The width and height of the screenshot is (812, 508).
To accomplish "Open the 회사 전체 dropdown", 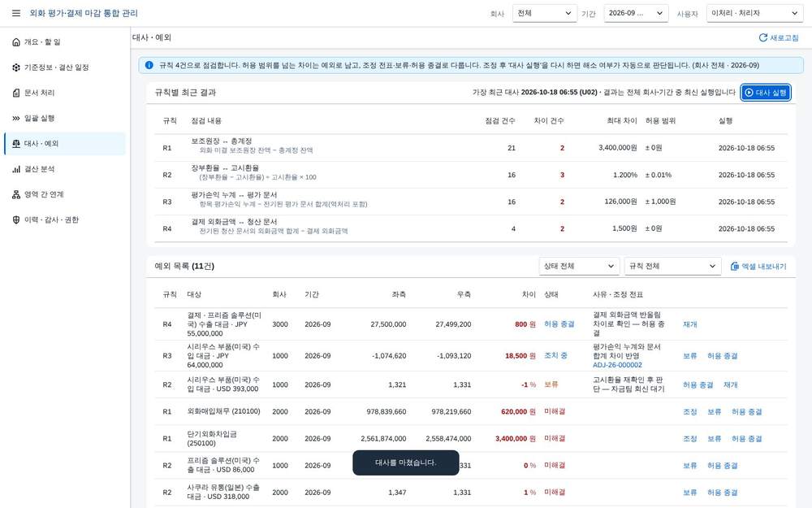I will coord(545,13).
